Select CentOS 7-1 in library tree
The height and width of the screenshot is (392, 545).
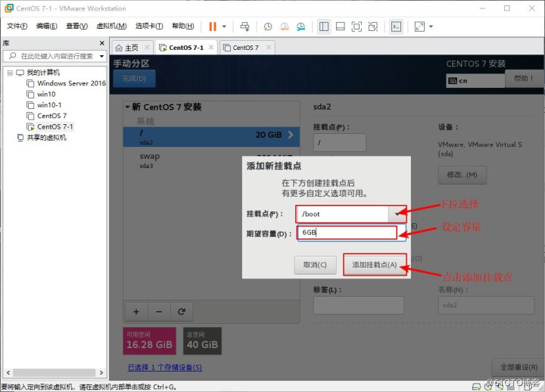pos(50,126)
